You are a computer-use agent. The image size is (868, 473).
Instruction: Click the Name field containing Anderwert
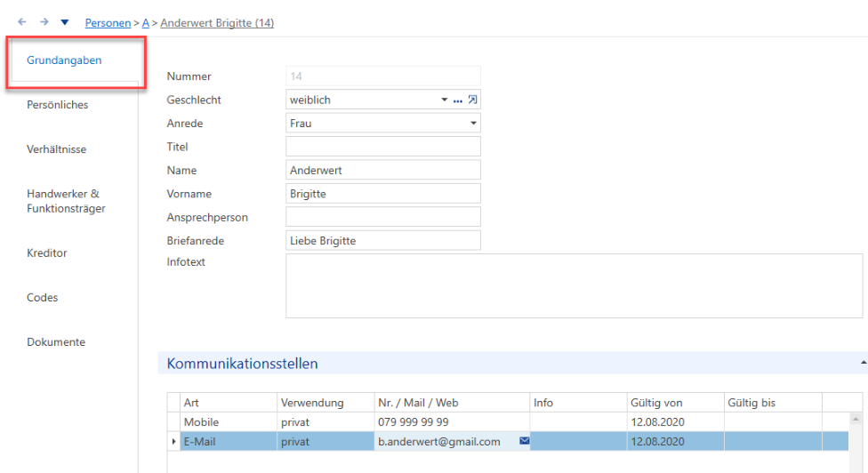(383, 171)
